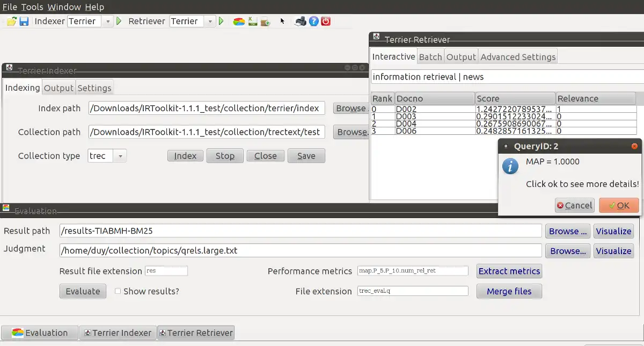Click the Evaluate button
The image size is (644, 346).
[x=83, y=291]
